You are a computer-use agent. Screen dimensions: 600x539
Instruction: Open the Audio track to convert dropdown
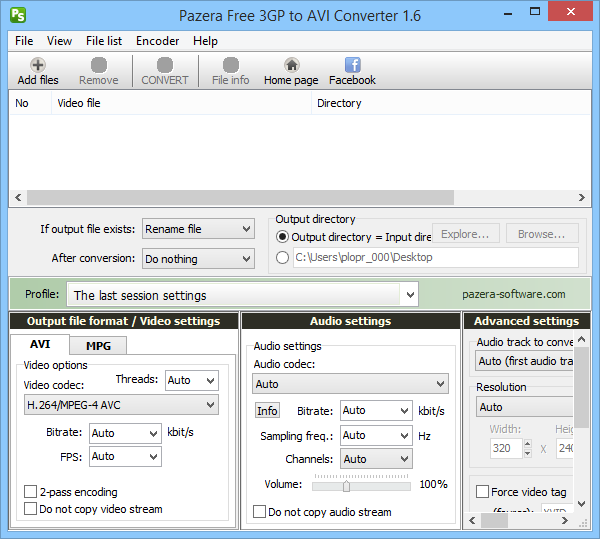point(525,361)
